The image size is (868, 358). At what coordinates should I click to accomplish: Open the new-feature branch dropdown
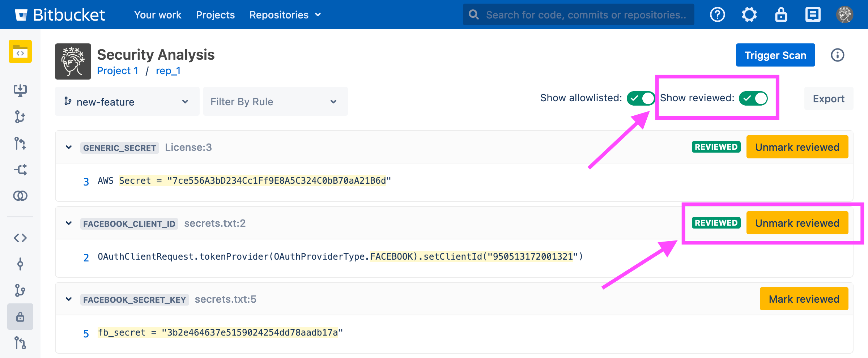point(127,102)
